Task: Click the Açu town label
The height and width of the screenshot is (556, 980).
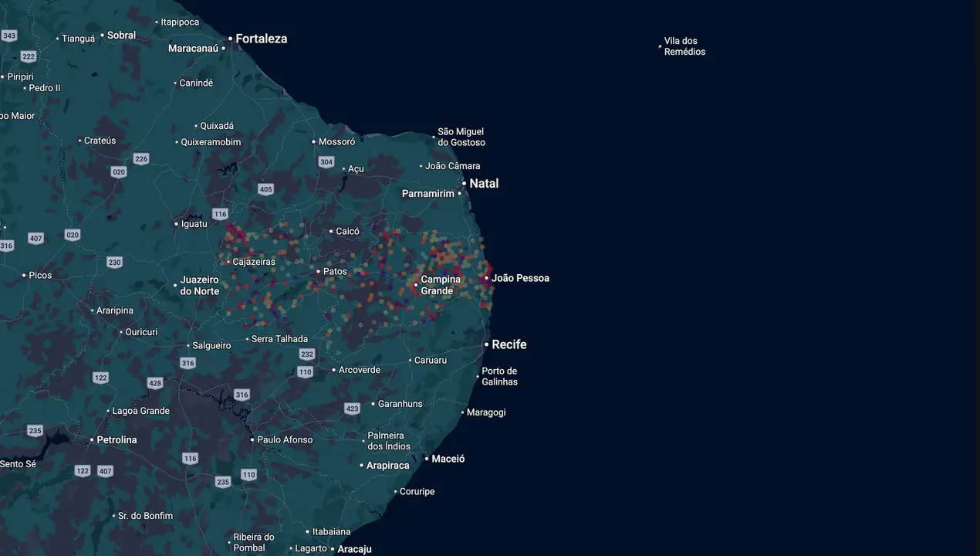Action: (356, 168)
